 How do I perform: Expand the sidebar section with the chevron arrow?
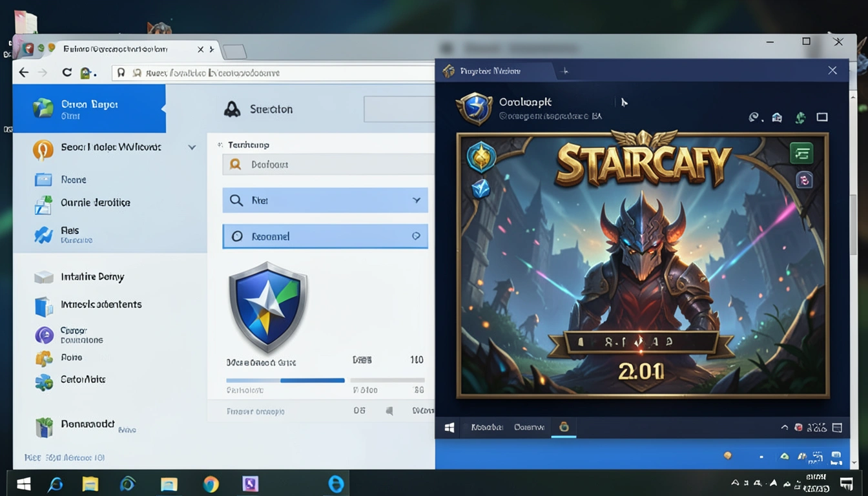click(x=192, y=147)
